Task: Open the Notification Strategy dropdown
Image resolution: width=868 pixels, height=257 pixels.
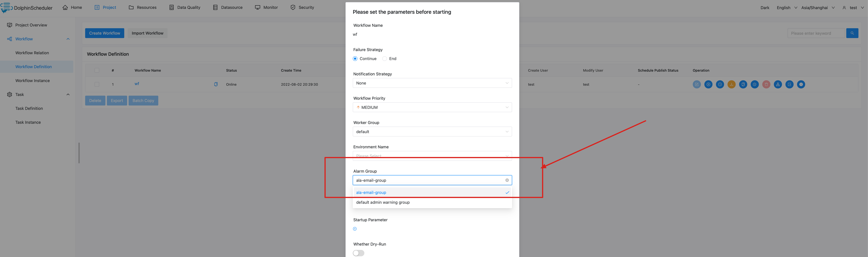Action: pyautogui.click(x=432, y=83)
